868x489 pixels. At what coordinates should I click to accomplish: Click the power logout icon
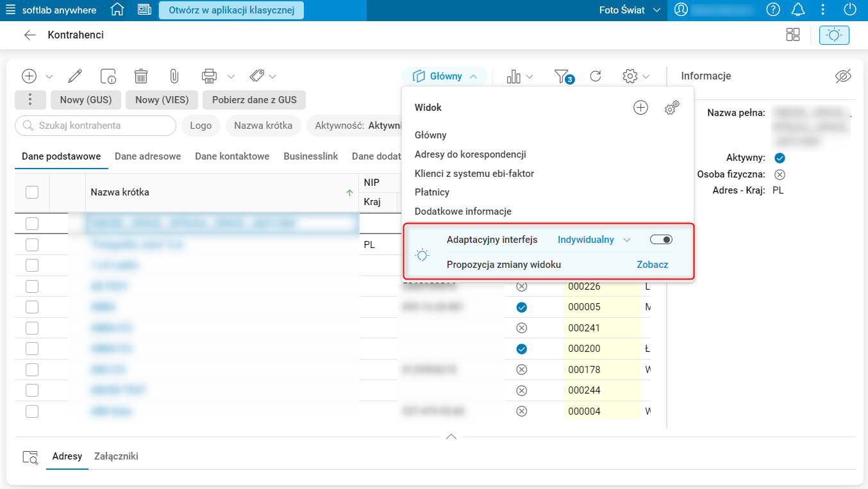click(849, 10)
